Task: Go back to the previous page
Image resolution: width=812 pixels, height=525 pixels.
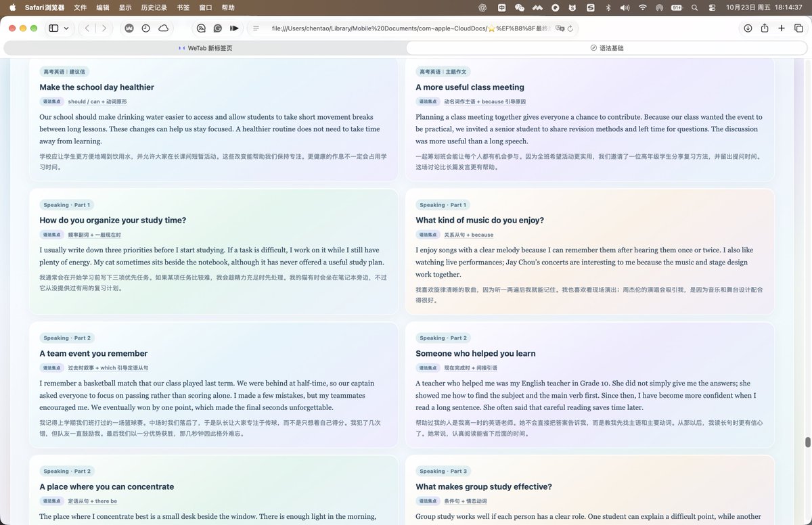Action: point(87,28)
